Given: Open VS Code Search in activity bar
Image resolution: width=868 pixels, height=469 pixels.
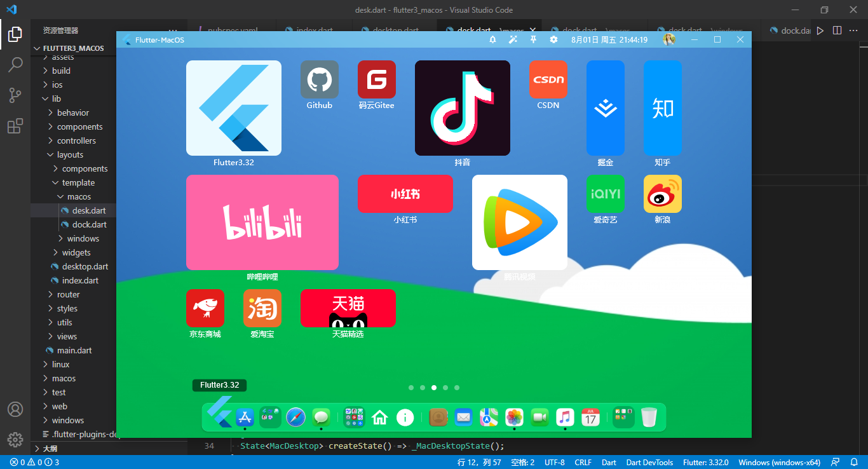Looking at the screenshot, I should tap(15, 65).
